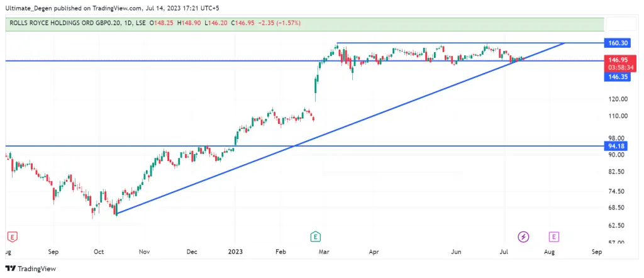Click the Aug label at the right of time axis
This screenshot has width=644, height=278.
pos(550,252)
